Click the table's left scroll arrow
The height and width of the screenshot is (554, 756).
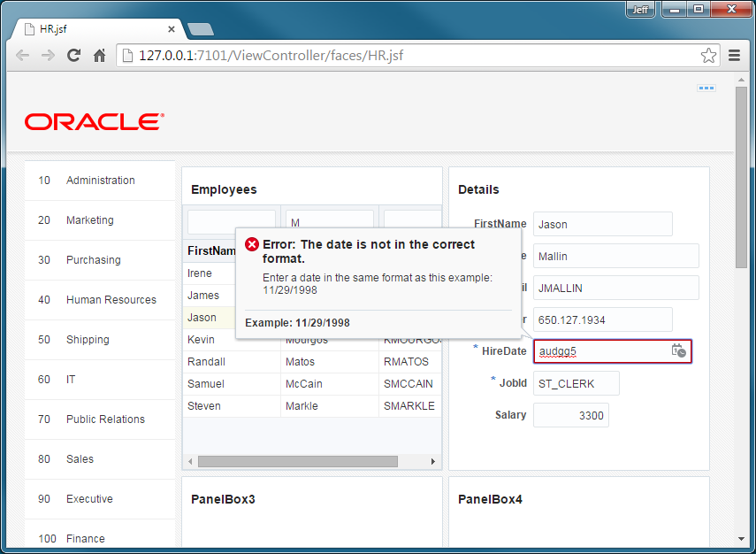(190, 462)
